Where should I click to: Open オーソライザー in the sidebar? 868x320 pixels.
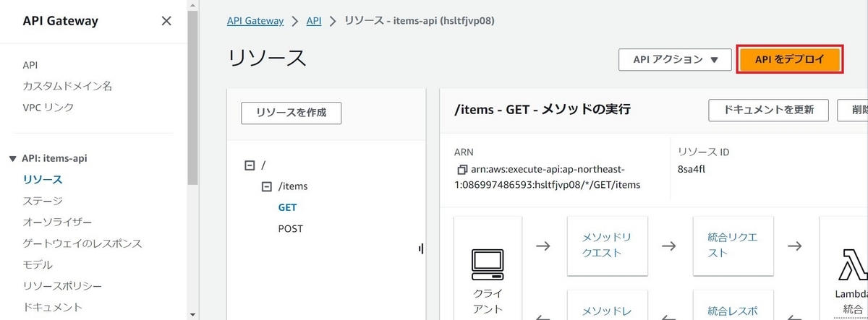tap(57, 222)
